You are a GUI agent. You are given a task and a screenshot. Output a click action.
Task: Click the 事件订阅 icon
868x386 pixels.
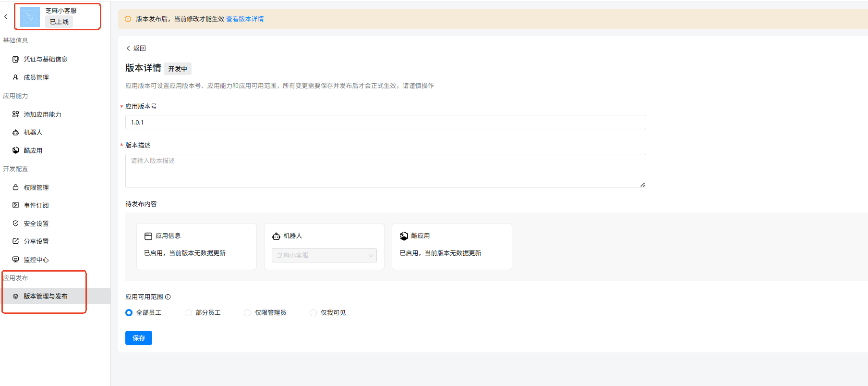[x=15, y=205]
